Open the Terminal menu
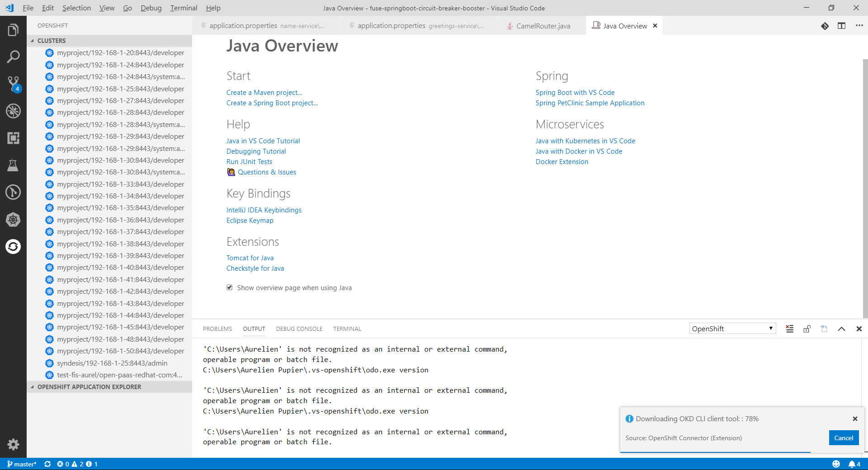868x470 pixels. coord(183,8)
